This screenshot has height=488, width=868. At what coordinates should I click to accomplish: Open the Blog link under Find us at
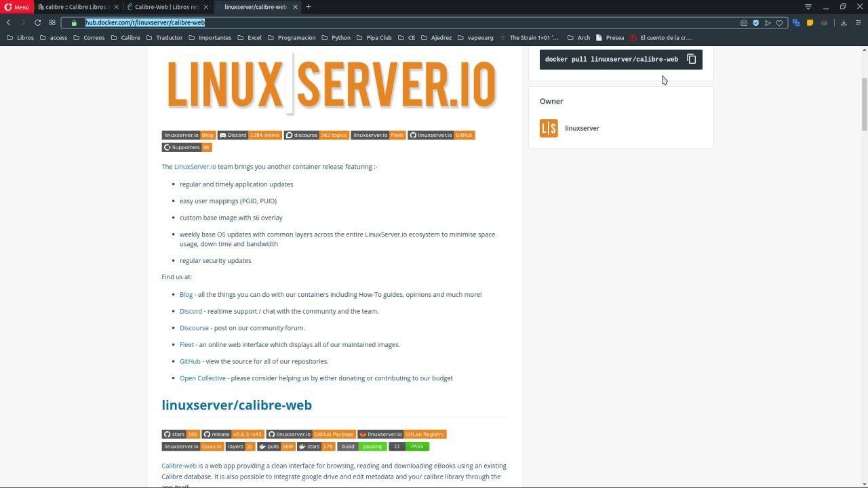186,295
